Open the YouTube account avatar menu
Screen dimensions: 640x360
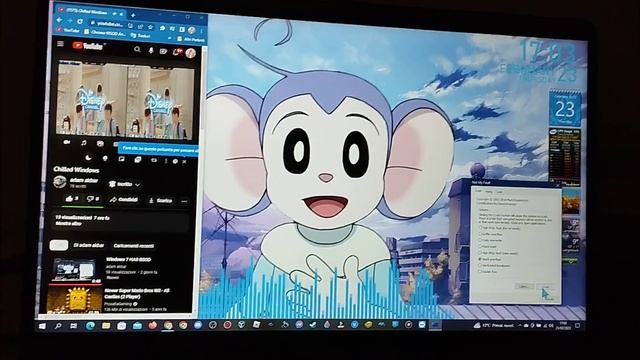191,53
